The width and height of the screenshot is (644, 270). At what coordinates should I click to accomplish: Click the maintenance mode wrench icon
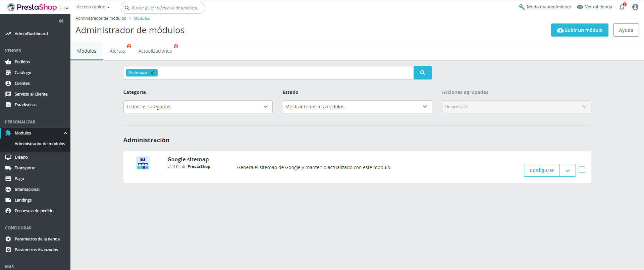(x=522, y=7)
